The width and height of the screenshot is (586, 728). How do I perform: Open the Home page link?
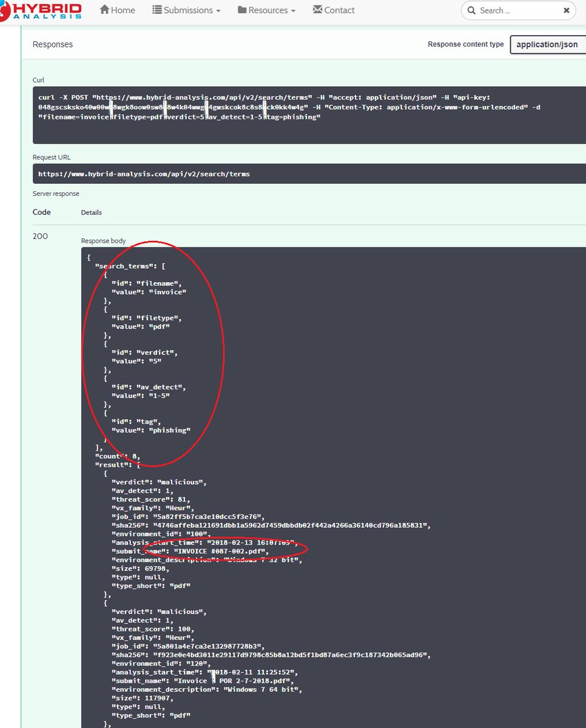click(x=117, y=10)
